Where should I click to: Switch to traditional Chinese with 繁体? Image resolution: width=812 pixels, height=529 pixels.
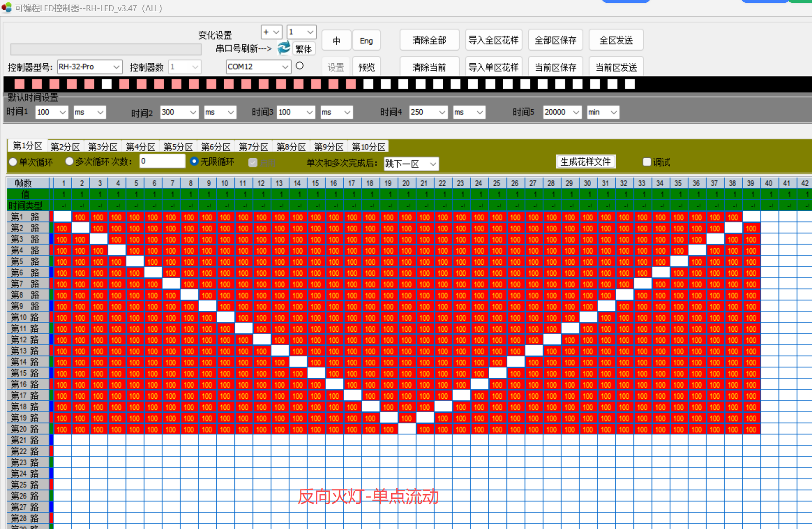coord(303,49)
